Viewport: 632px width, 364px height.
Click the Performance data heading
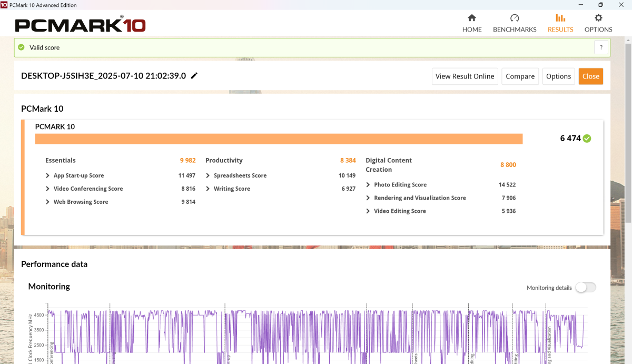tap(54, 264)
